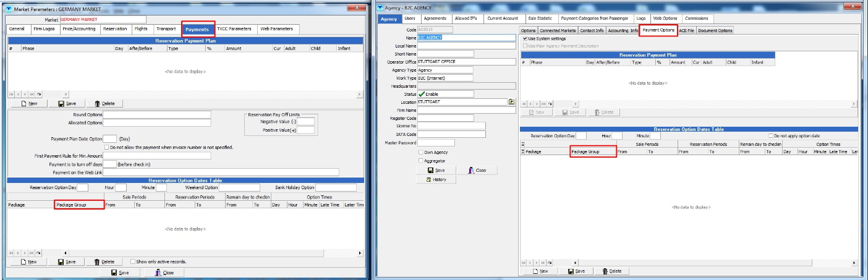The height and width of the screenshot is (280, 868).
Task: Open the Commissions tab in Agency window
Action: pyautogui.click(x=697, y=19)
